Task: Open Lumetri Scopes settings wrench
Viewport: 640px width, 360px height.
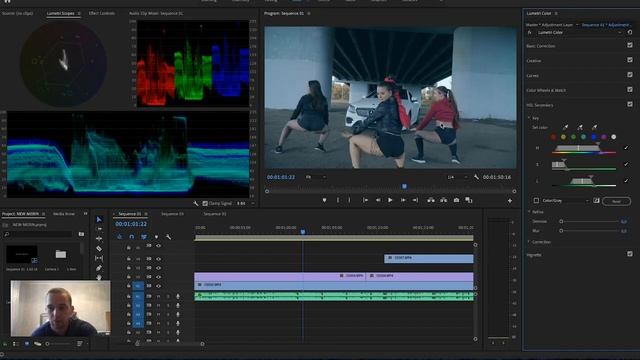Action: tap(196, 203)
